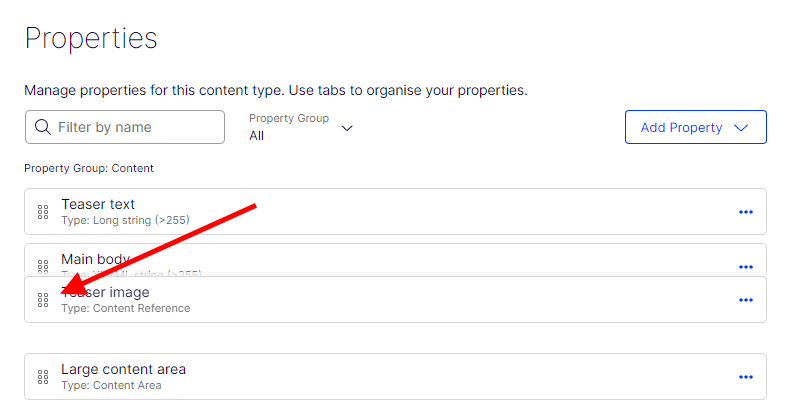The height and width of the screenshot is (419, 789).
Task: Click the Add Property button
Action: point(682,127)
